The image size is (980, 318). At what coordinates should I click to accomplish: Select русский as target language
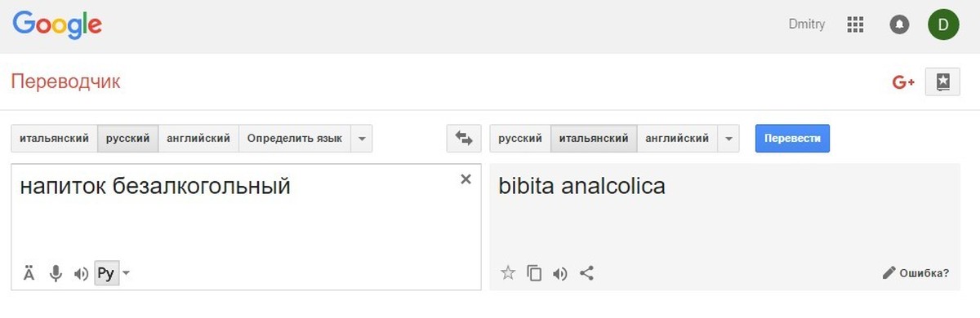coord(520,139)
